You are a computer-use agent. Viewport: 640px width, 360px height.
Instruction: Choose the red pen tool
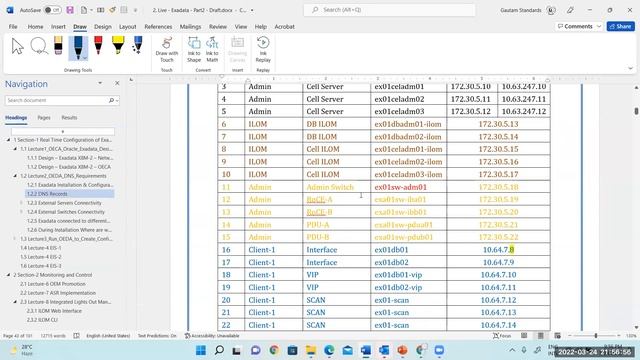coord(98,45)
